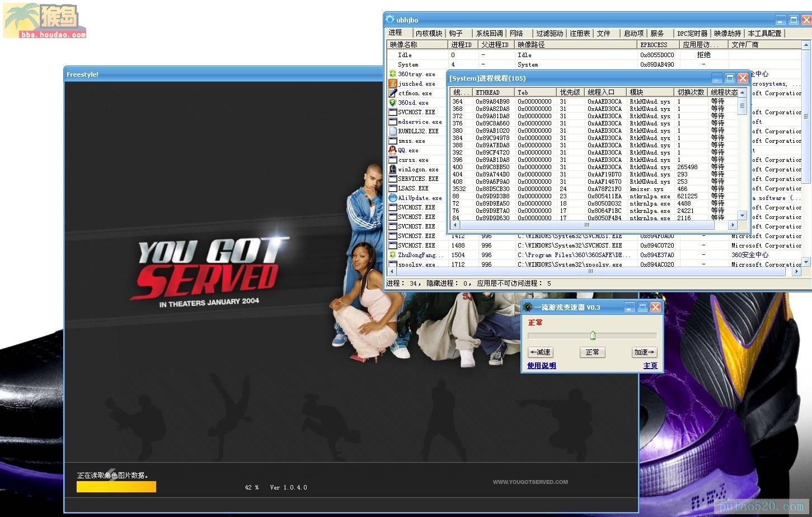Select thread row with ETHREAD 0x89A84B98
This screenshot has height=517, width=812.
point(595,101)
